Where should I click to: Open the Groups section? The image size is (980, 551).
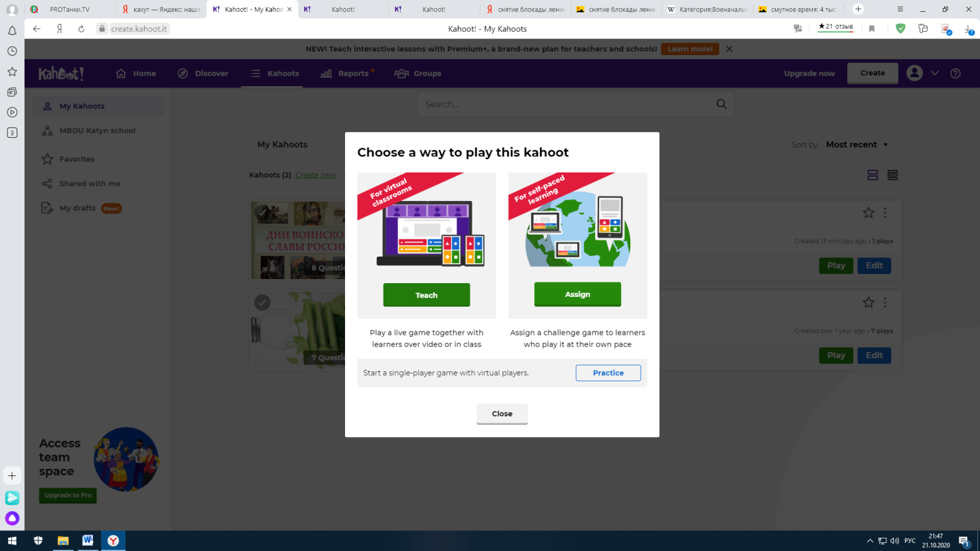point(418,74)
